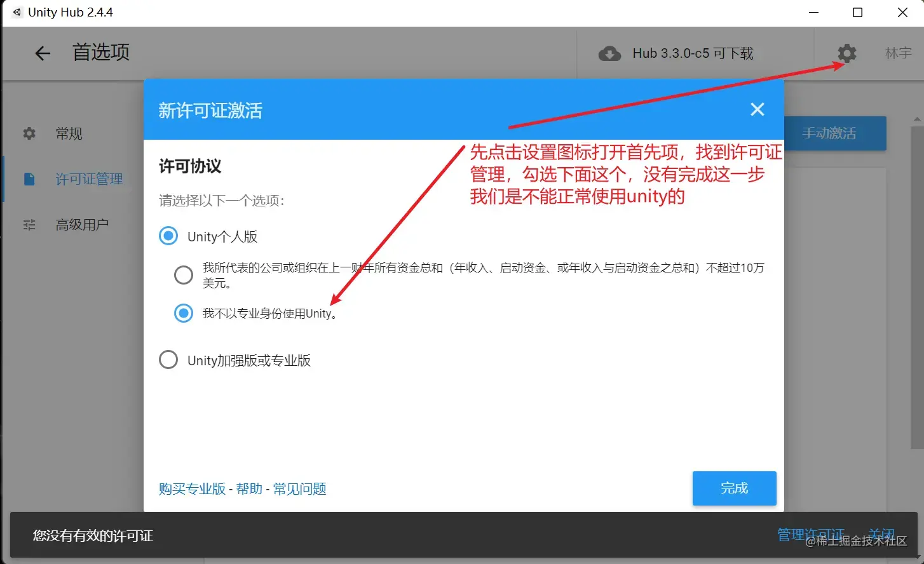Open the 常见问题 link
The height and width of the screenshot is (564, 924).
[300, 488]
